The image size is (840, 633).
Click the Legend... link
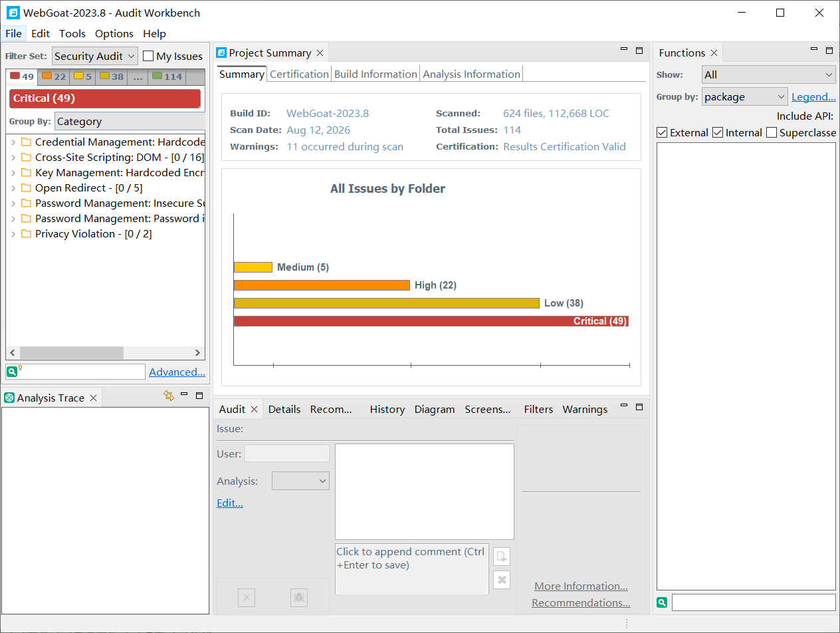(813, 97)
